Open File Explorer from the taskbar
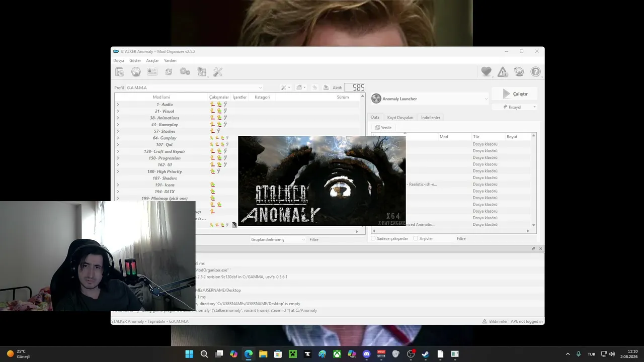Viewport: 644px width, 362px height. point(263,354)
